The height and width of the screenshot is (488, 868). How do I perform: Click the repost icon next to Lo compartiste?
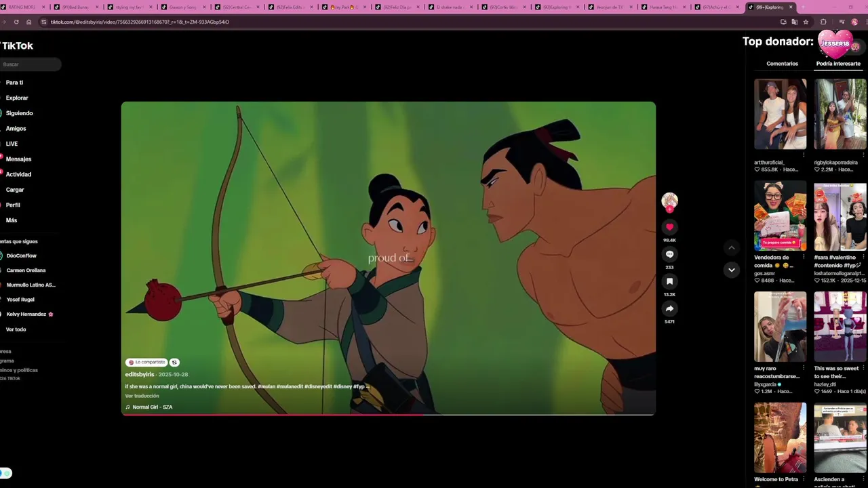pos(174,362)
